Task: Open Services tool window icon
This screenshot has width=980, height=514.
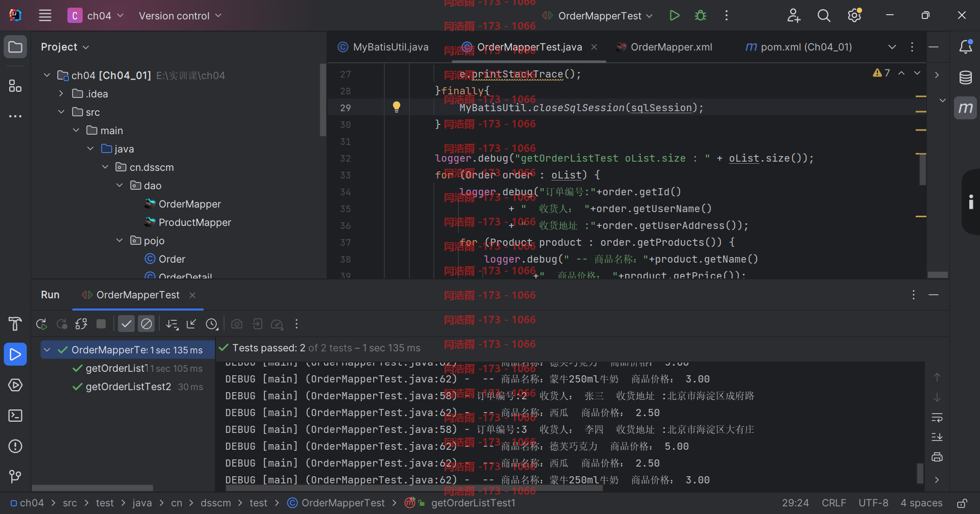Action: tap(15, 385)
